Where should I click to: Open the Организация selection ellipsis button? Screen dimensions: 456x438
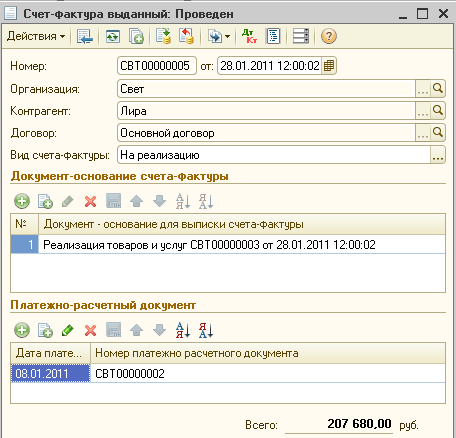423,89
